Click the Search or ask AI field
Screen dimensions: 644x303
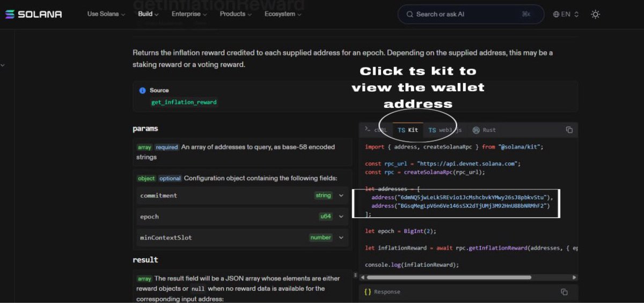[471, 14]
